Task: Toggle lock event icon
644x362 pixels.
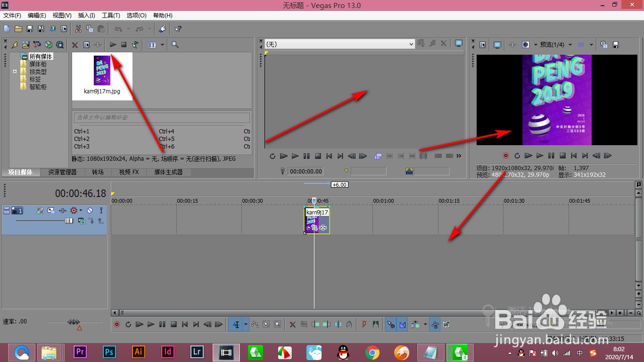Action: click(x=349, y=324)
